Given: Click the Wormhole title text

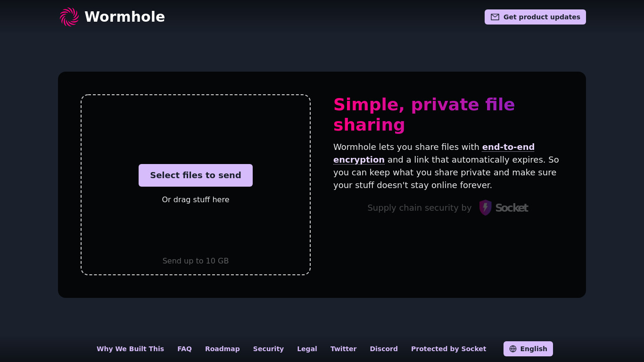Looking at the screenshot, I should 124,17.
